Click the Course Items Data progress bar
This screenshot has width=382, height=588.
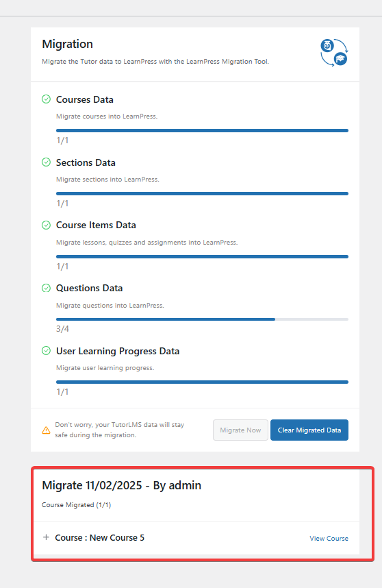coord(202,256)
